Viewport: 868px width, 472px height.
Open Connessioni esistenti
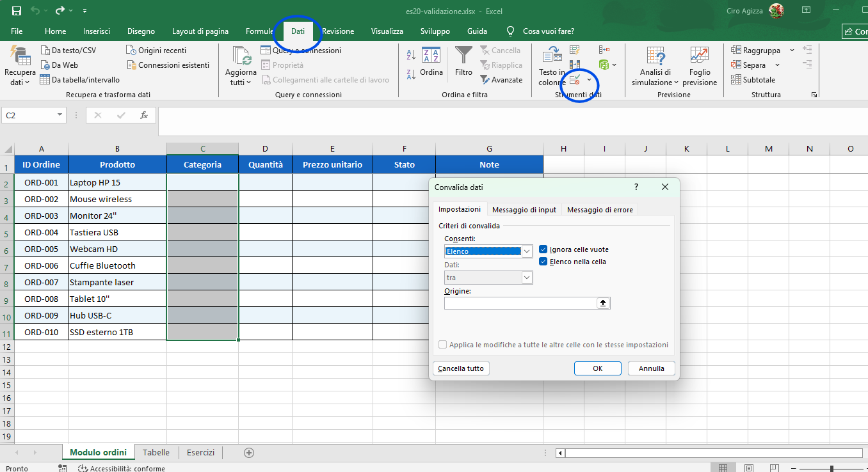[168, 65]
